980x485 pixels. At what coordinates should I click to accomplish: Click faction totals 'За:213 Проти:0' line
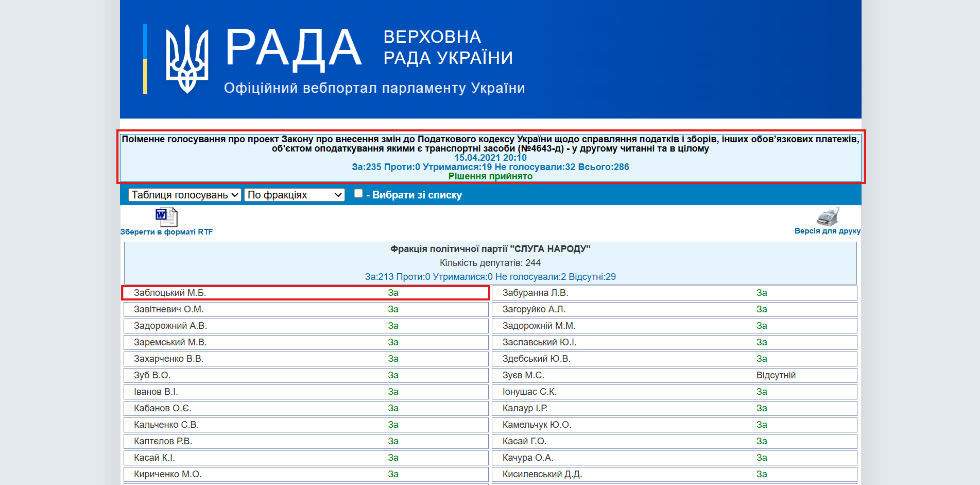[x=490, y=277]
